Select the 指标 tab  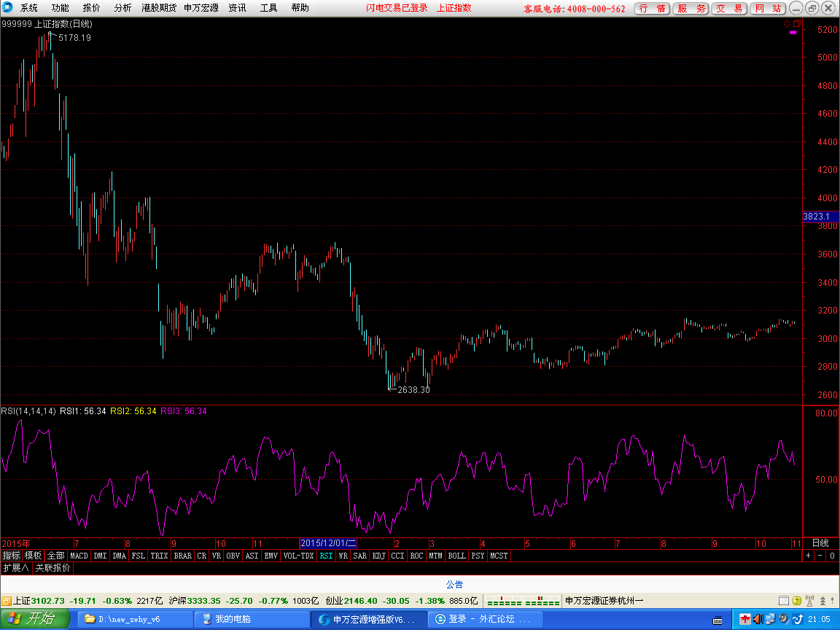(x=11, y=556)
